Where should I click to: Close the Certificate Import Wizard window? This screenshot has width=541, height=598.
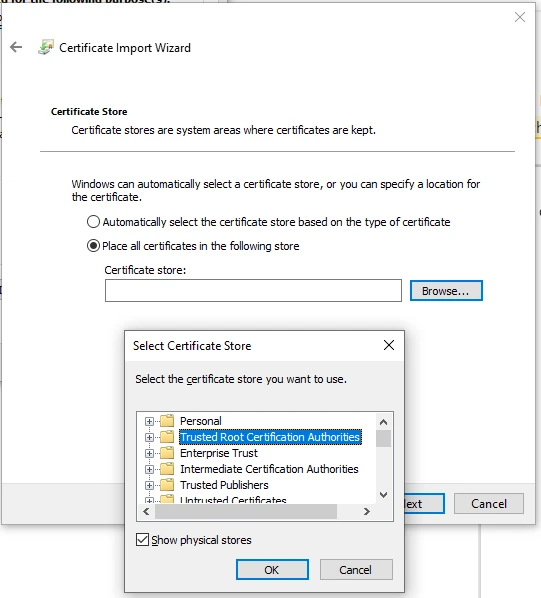pos(520,17)
